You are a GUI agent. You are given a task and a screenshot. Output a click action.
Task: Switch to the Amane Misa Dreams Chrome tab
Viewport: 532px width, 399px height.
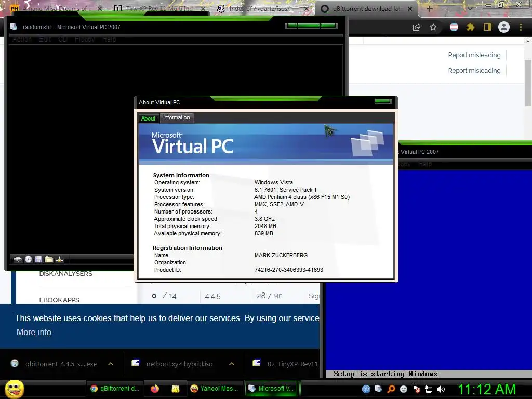point(56,8)
